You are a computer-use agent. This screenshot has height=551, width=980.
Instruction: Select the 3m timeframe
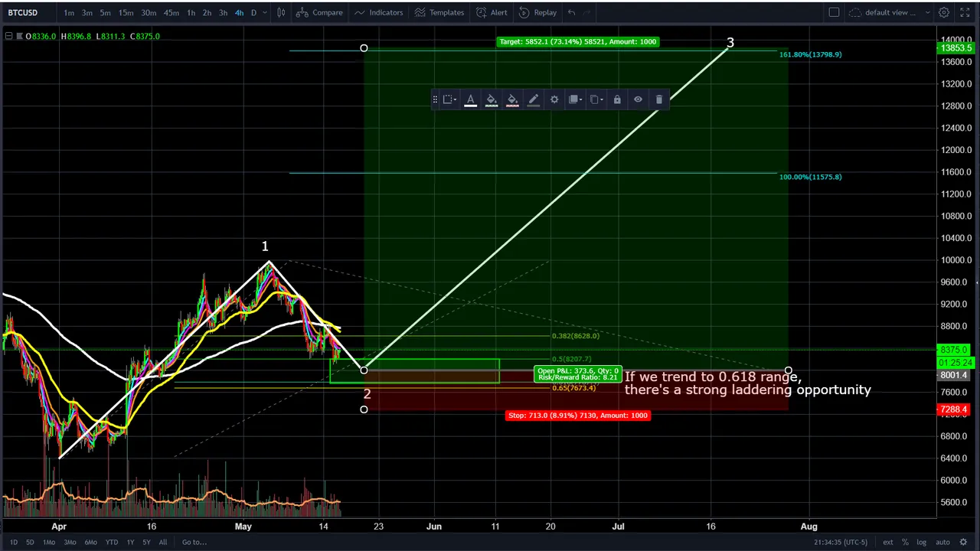87,12
